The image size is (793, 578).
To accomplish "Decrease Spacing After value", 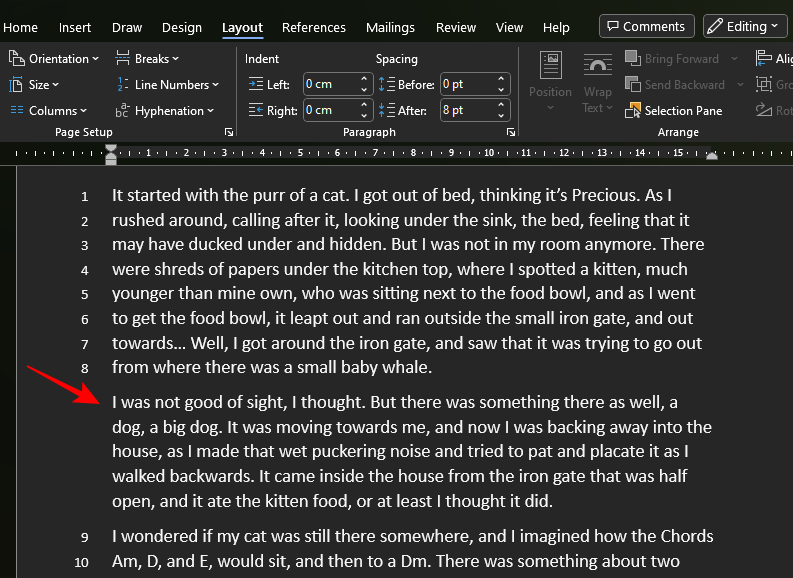I will click(501, 115).
